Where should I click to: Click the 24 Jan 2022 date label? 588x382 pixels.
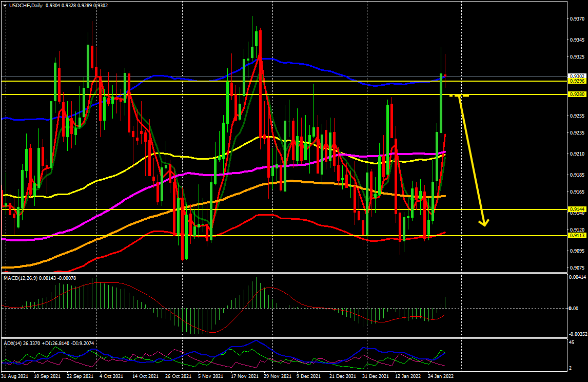pyautogui.click(x=441, y=376)
